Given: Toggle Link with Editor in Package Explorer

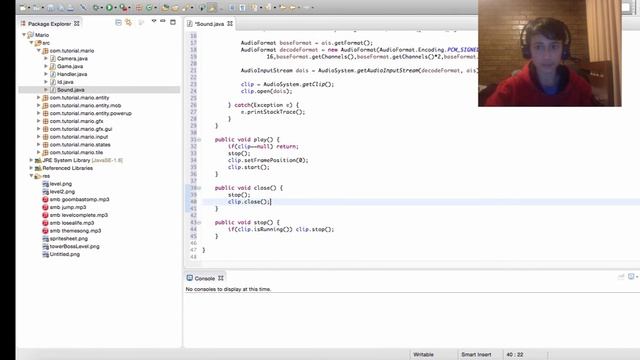Looking at the screenshot, I should click(x=128, y=23).
